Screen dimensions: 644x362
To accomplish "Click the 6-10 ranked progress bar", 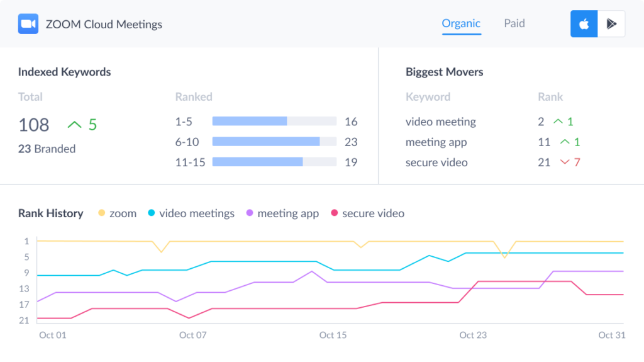I will point(274,142).
